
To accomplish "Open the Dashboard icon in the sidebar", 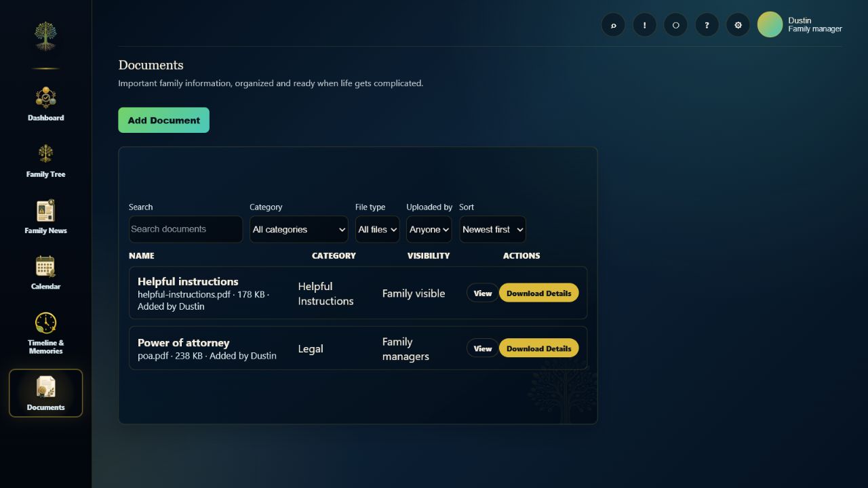I will pyautogui.click(x=45, y=98).
